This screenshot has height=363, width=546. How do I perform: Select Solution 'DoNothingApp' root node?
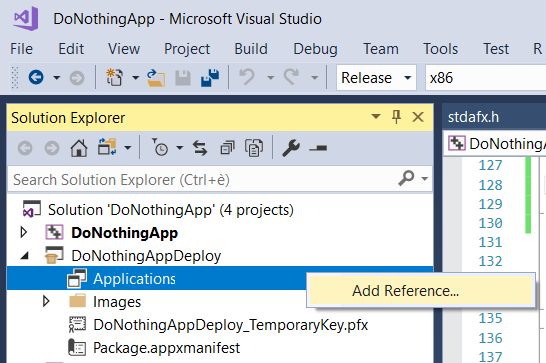click(171, 210)
